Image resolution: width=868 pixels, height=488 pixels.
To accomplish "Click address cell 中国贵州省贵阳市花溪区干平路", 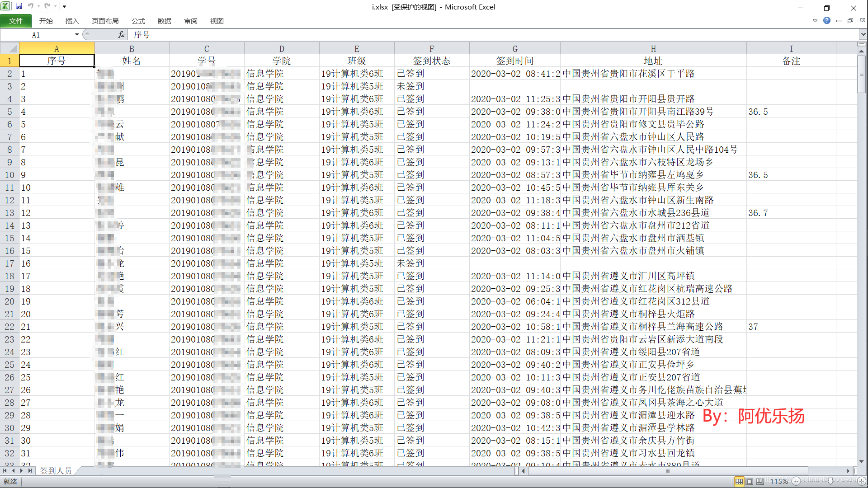I will [653, 74].
